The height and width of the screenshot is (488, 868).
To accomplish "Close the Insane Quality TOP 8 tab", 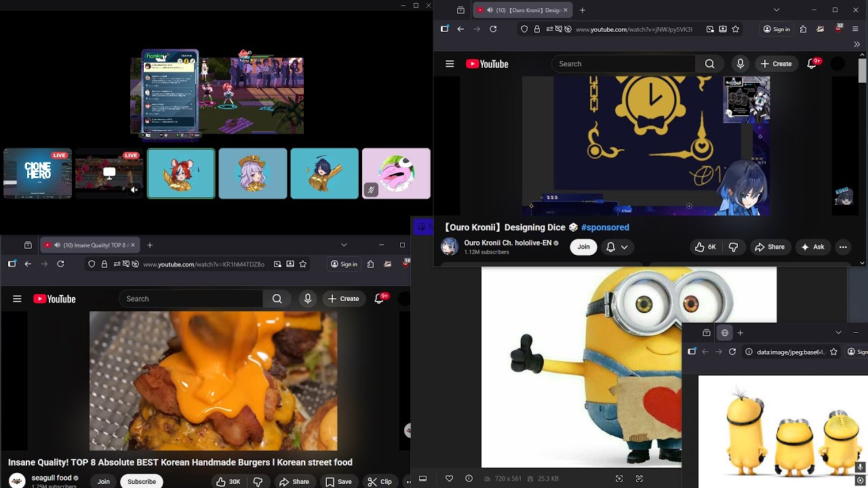I will pyautogui.click(x=133, y=245).
